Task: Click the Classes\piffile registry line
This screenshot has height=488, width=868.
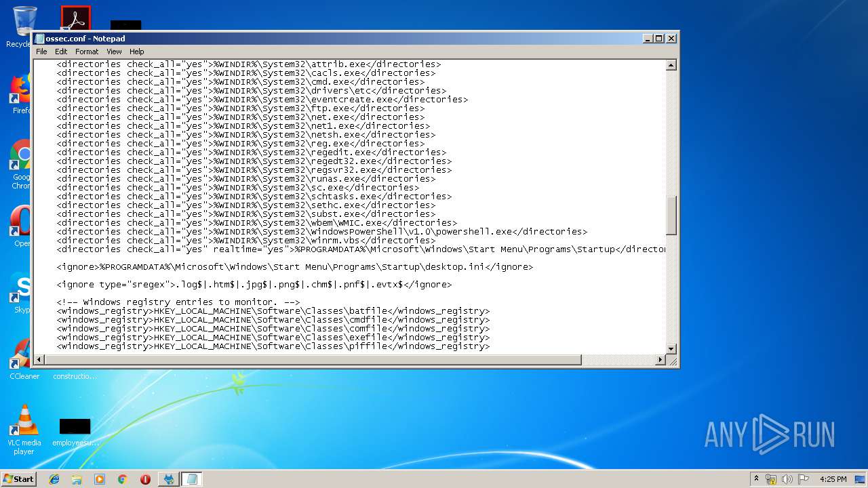Action: pyautogui.click(x=273, y=346)
